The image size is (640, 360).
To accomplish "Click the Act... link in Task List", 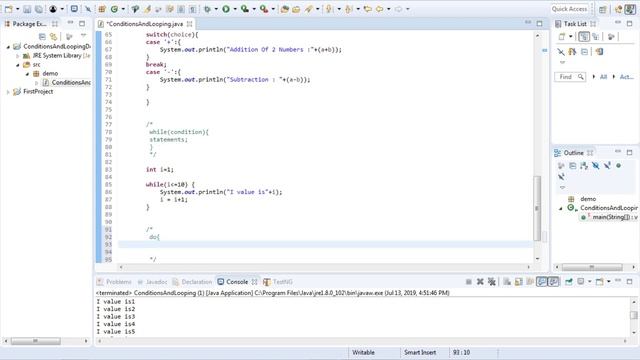I will click(627, 77).
